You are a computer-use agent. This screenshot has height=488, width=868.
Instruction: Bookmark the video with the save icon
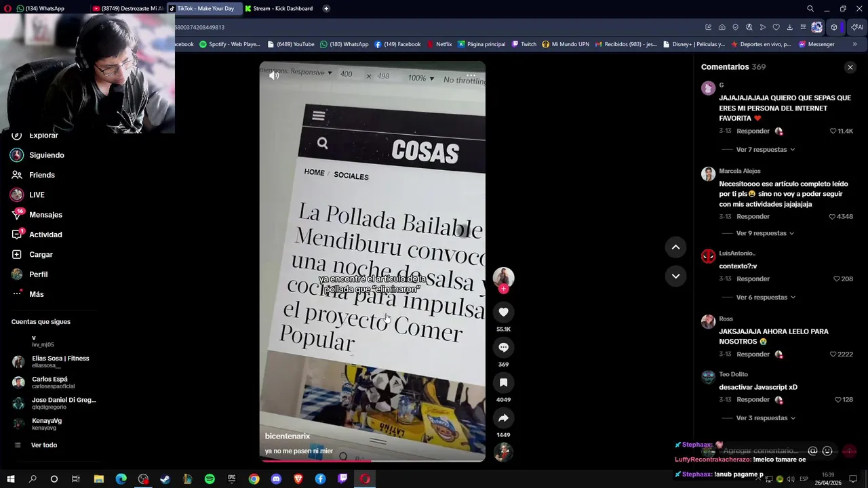click(x=503, y=382)
